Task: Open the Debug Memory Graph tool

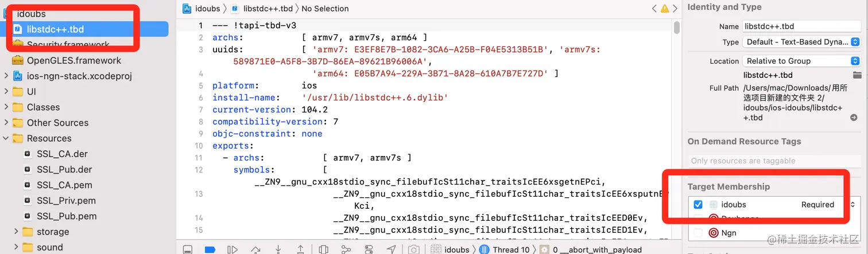Action: (x=346, y=249)
